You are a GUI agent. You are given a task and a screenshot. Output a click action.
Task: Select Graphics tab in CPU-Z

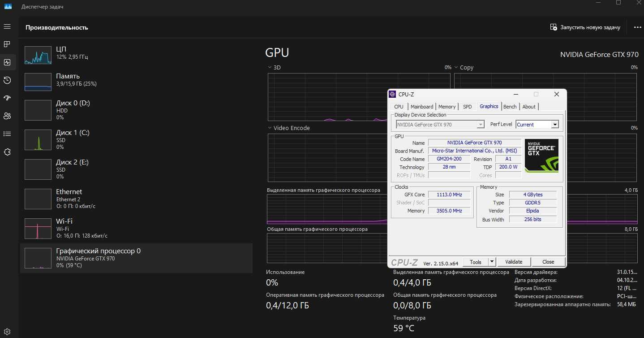point(489,106)
